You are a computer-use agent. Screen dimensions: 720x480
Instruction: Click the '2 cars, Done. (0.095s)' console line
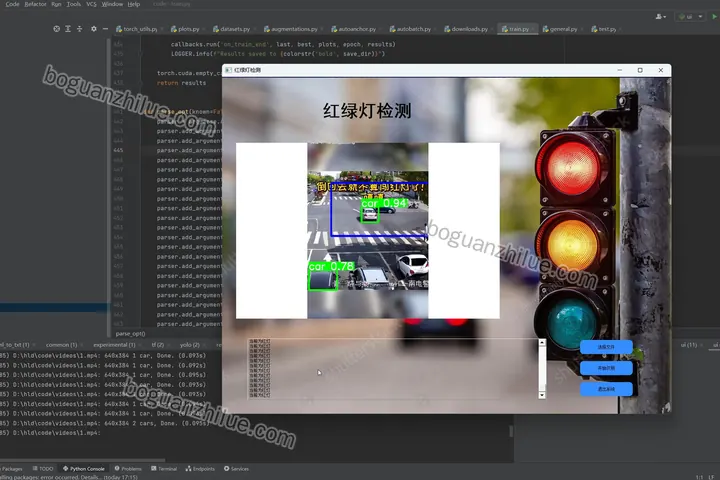[103, 423]
